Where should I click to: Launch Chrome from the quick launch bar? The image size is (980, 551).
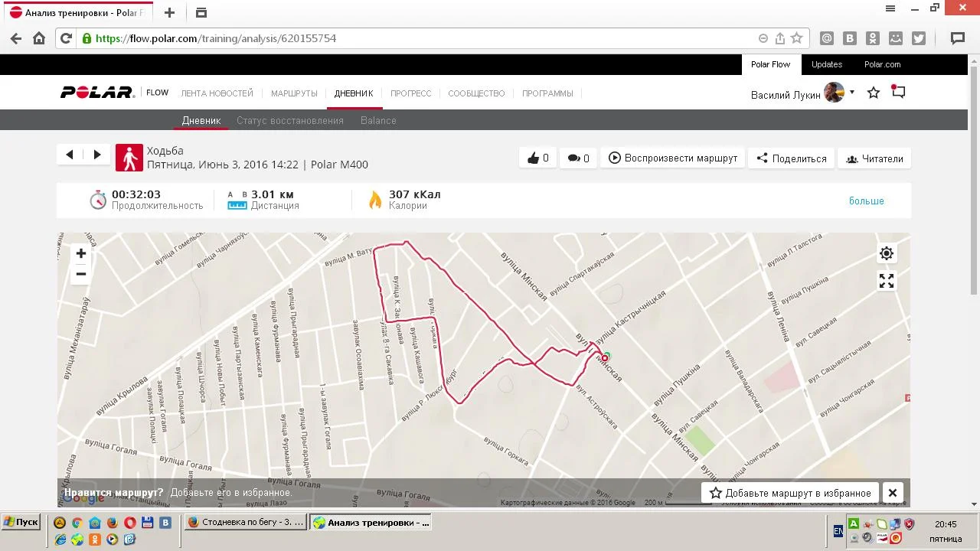[x=77, y=523]
